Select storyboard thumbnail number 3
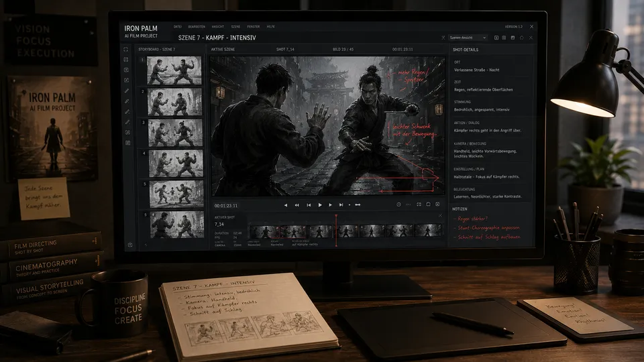Screen dimensions: 644x362 (175, 133)
